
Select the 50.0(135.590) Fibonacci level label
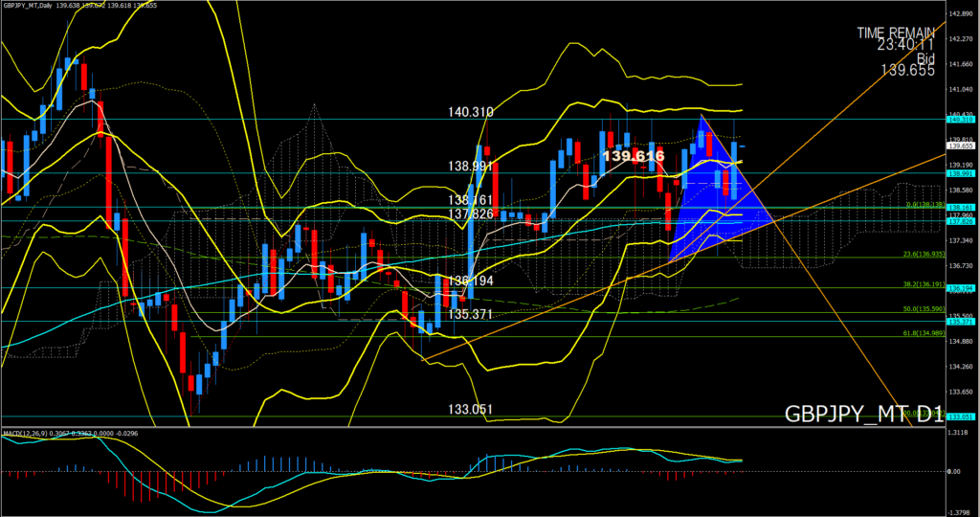(x=924, y=309)
